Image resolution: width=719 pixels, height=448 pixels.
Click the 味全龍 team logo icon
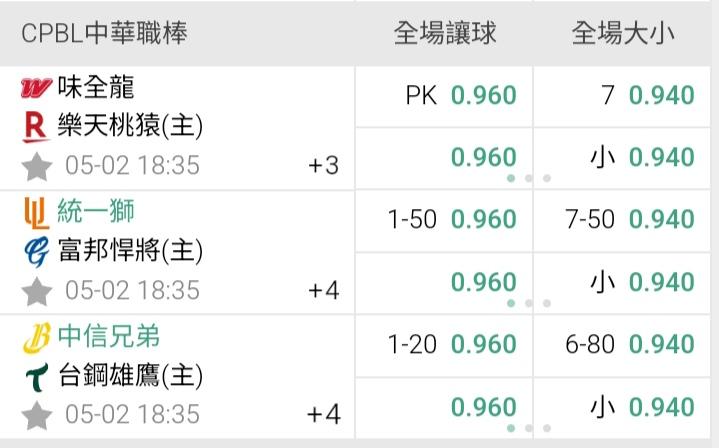(x=36, y=88)
